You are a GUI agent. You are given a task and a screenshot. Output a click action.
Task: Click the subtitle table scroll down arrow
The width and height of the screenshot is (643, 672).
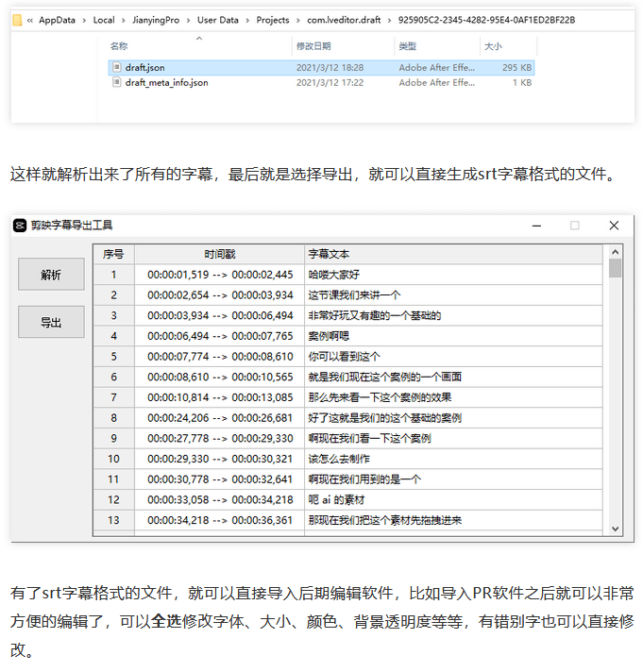[x=615, y=529]
